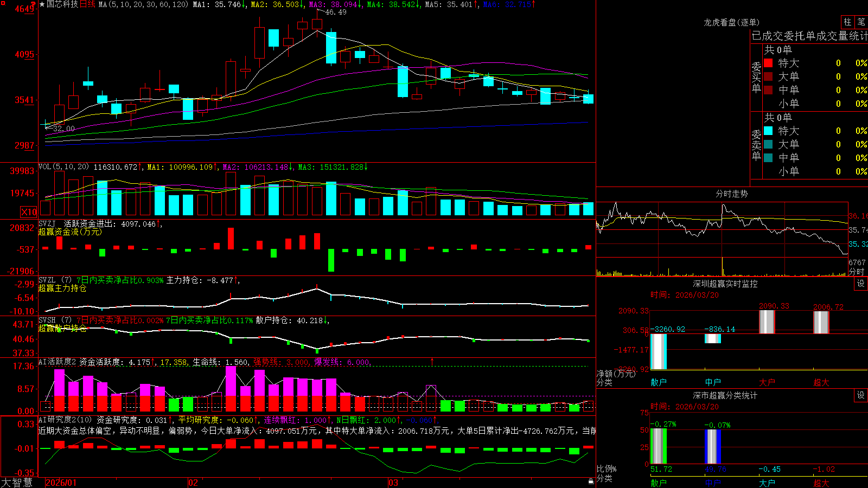The image size is (868, 488).
Task: Click the 中户 bar valued -836.14
Action: tap(713, 338)
